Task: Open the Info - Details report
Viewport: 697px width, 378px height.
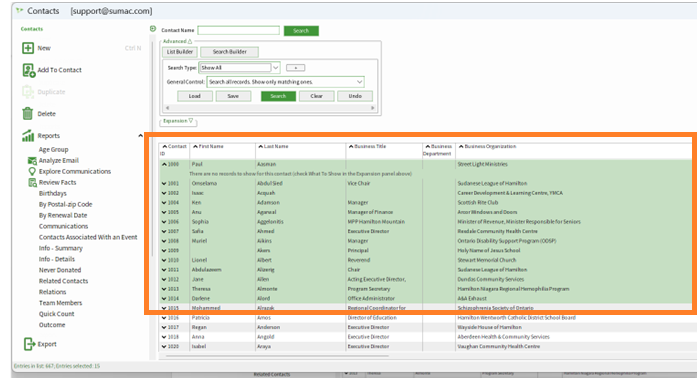Action: [56, 259]
